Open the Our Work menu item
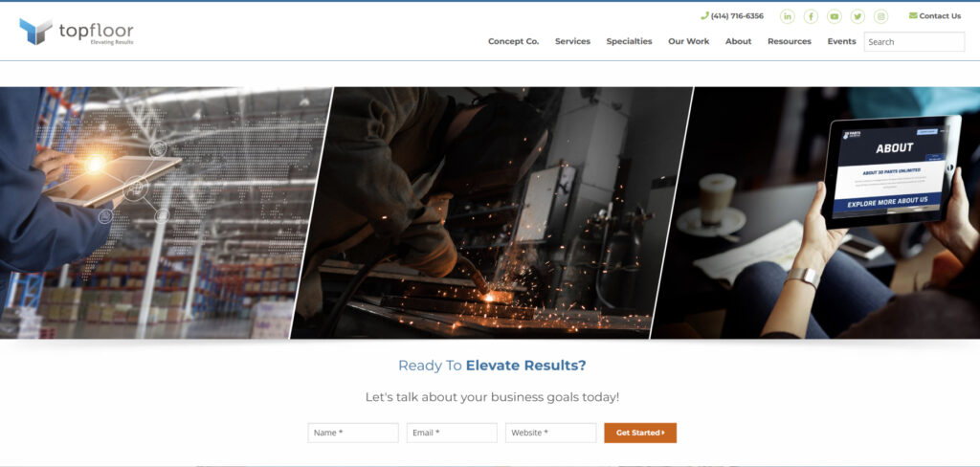This screenshot has height=467, width=980. click(x=689, y=41)
